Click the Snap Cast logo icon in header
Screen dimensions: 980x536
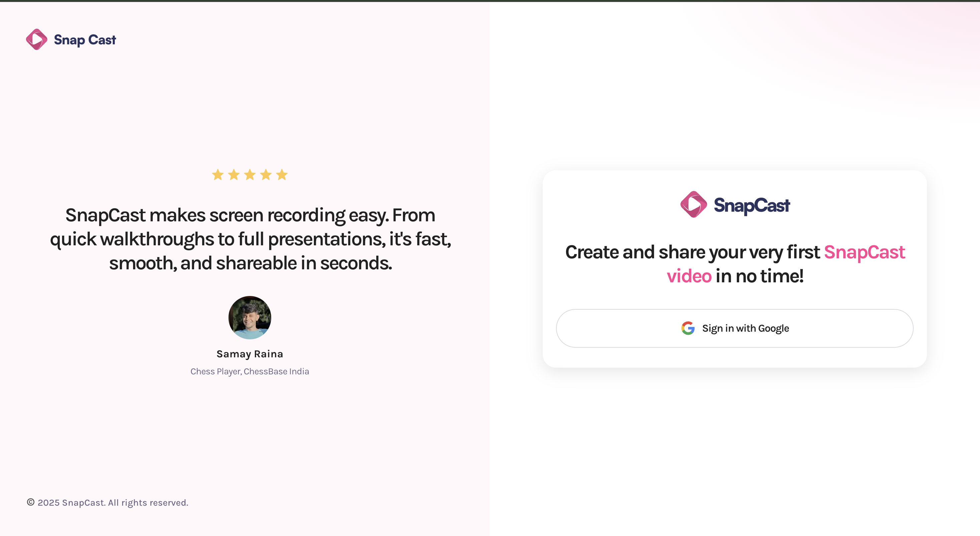pyautogui.click(x=36, y=40)
